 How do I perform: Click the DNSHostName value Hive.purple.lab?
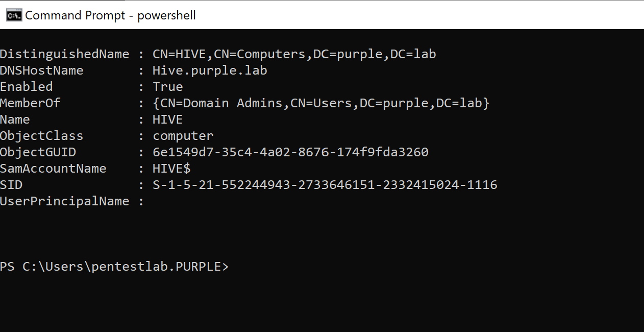coord(210,70)
